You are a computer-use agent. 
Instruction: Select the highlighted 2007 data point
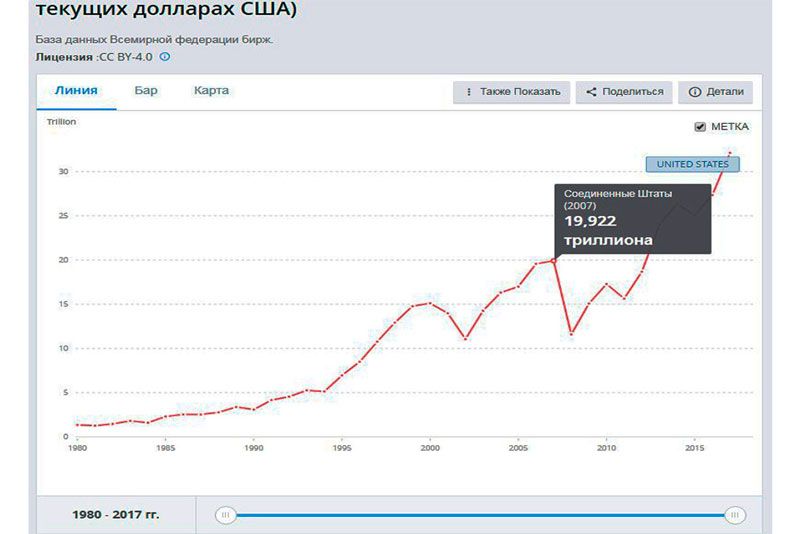click(x=553, y=261)
